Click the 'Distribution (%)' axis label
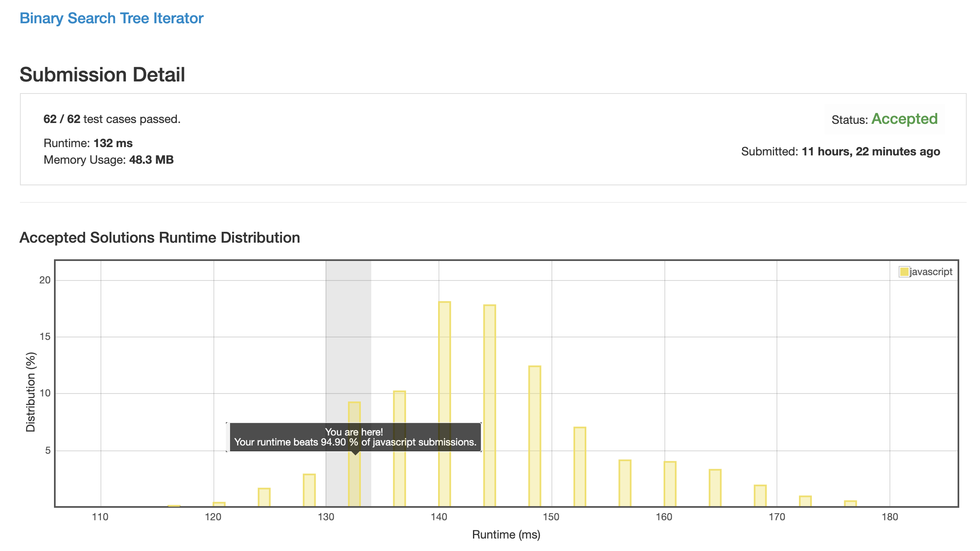This screenshot has height=551, width=980. pos(31,392)
